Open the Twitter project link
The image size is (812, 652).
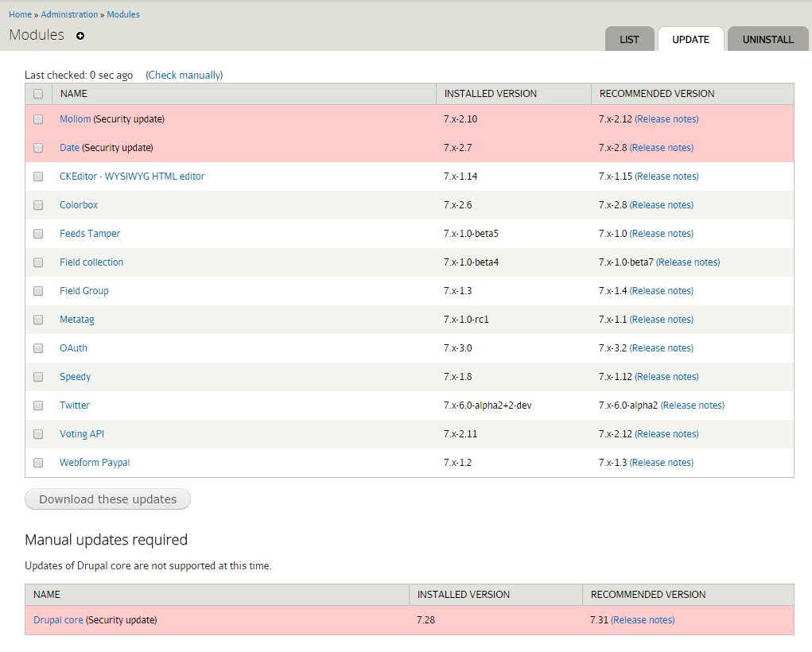[x=75, y=405]
